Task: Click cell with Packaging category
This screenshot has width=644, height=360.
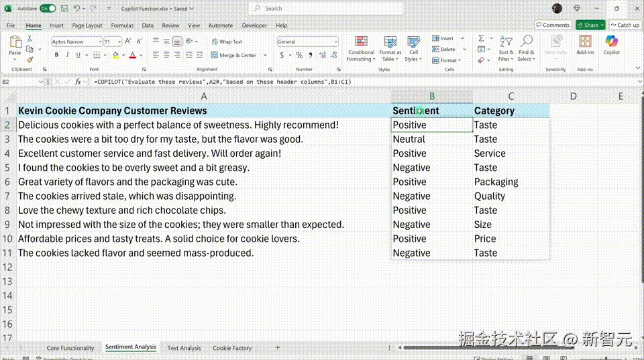Action: coord(511,182)
